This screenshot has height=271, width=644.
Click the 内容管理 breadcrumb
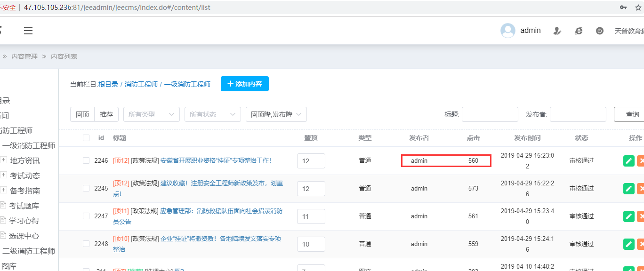24,56
